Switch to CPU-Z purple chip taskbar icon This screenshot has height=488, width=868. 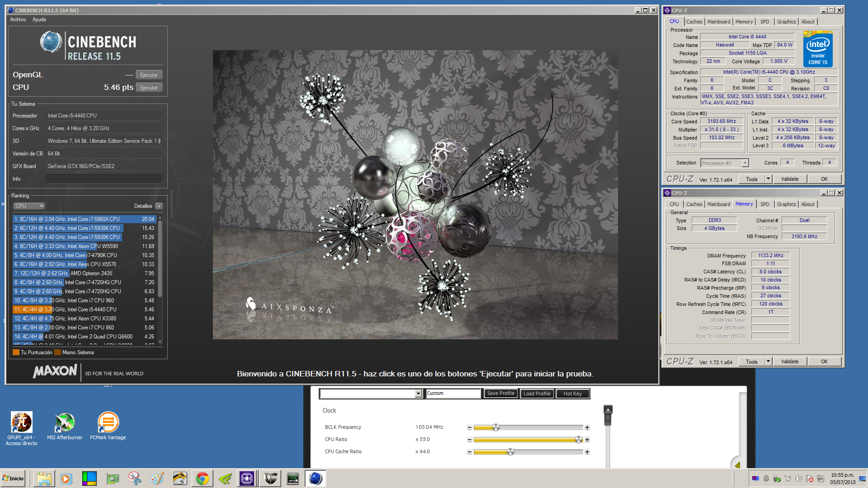pos(247,479)
